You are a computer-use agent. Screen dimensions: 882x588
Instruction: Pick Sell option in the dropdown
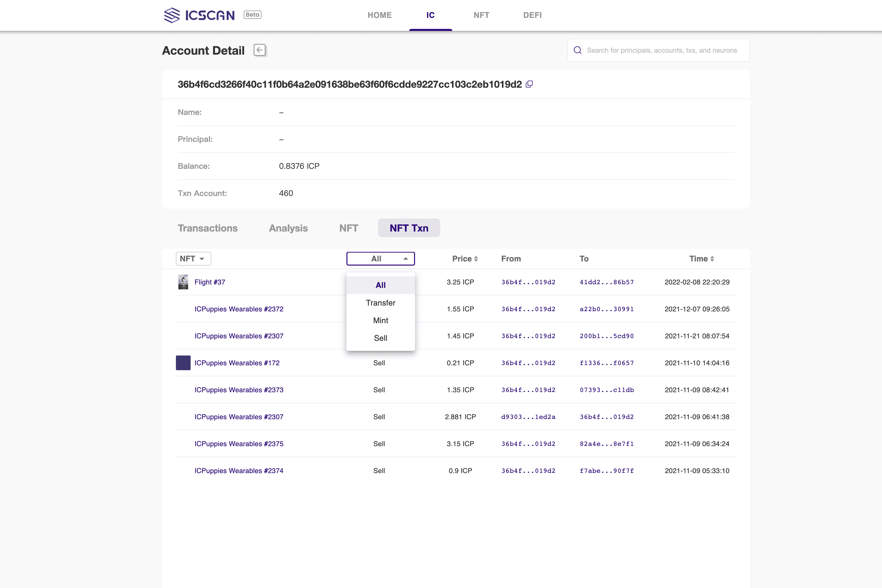pos(380,338)
